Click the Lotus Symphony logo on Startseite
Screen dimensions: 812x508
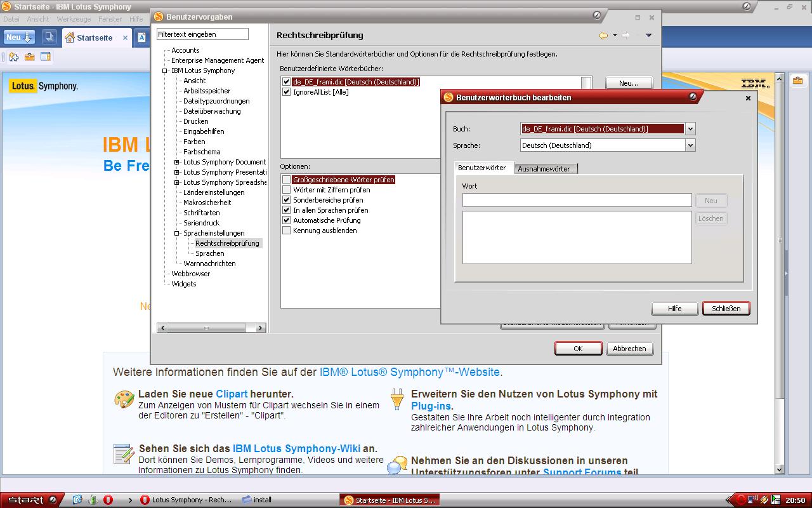click(x=44, y=86)
